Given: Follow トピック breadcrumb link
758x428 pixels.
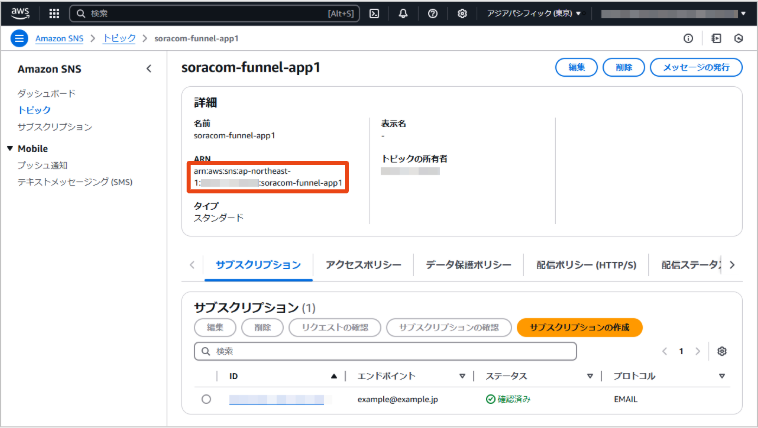Looking at the screenshot, I should [x=119, y=38].
